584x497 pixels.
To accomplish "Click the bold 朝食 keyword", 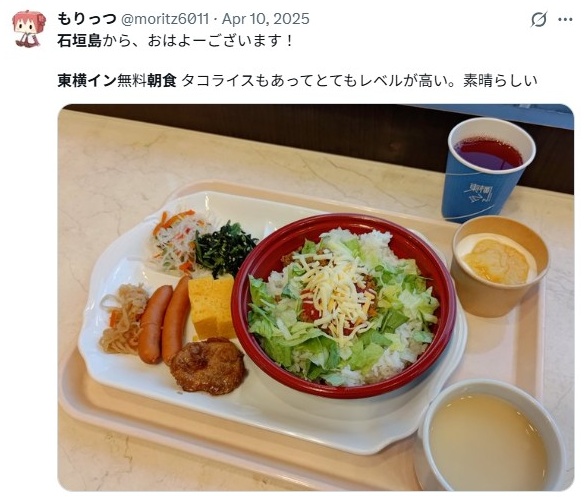I will pos(161,80).
